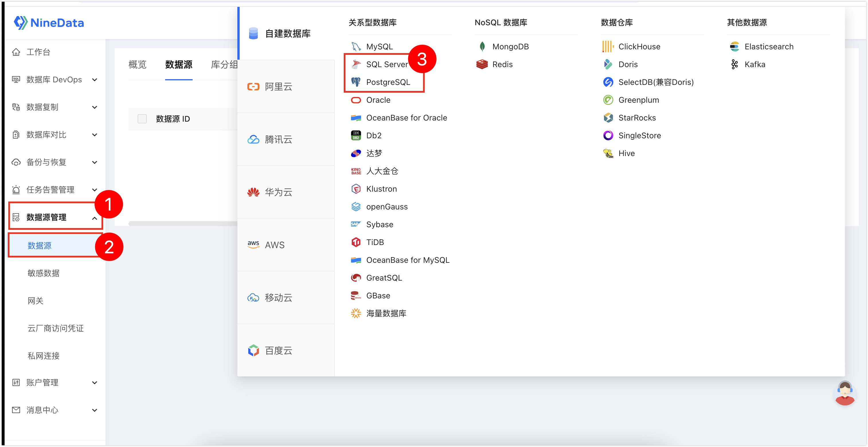This screenshot has height=447, width=868.
Task: Choose the SelectDB icon
Action: pyautogui.click(x=608, y=82)
